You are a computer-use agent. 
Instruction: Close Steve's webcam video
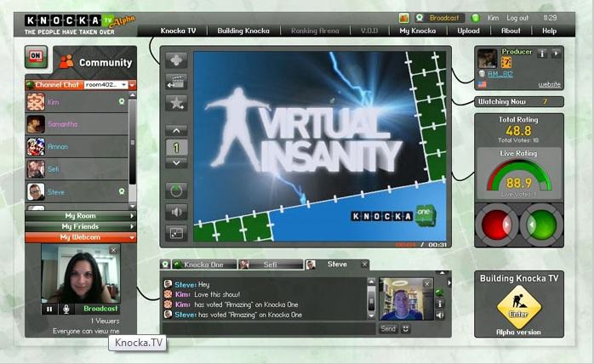pyautogui.click(x=427, y=284)
